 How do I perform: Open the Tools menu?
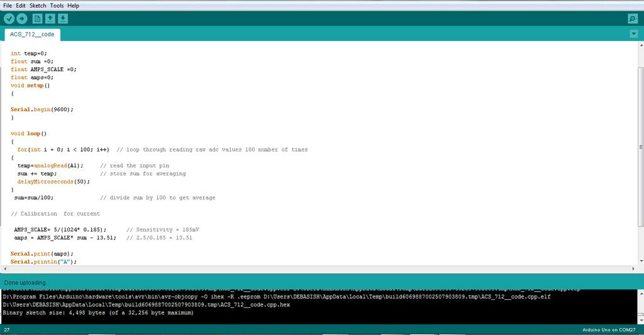[57, 5]
